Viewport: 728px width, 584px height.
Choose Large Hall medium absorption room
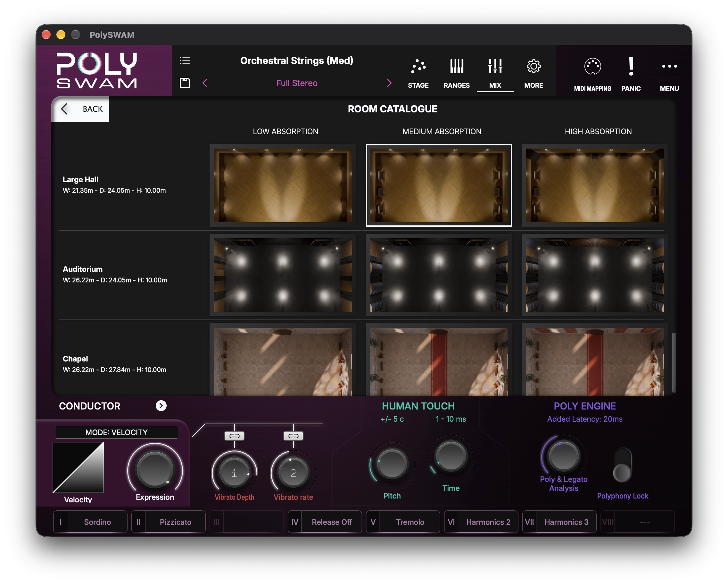(x=439, y=185)
